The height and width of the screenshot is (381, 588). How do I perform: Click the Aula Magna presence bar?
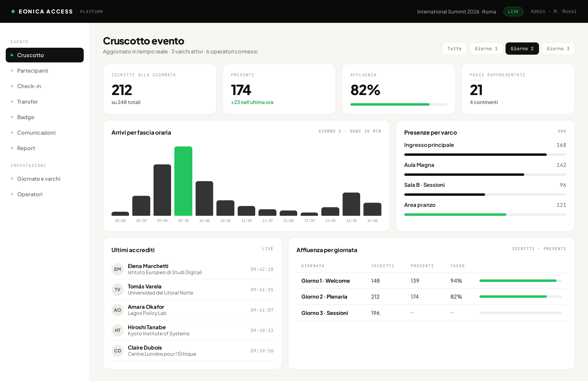pyautogui.click(x=485, y=175)
